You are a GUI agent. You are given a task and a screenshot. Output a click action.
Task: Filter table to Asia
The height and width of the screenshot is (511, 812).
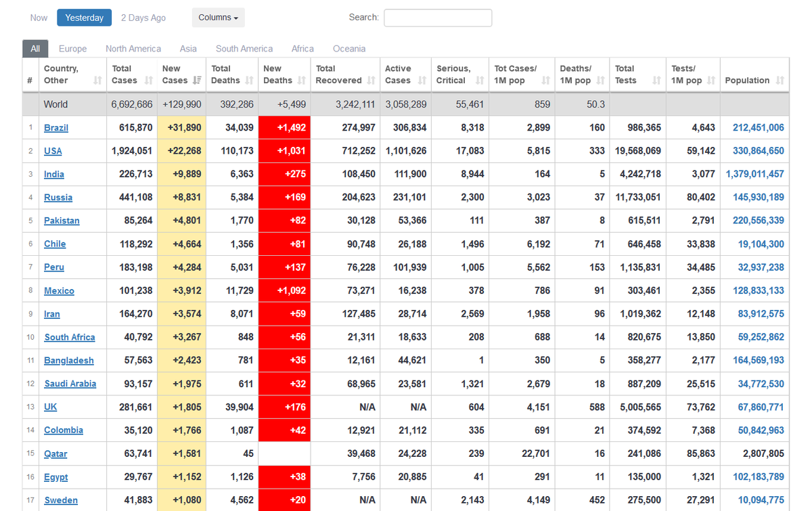[x=188, y=49]
